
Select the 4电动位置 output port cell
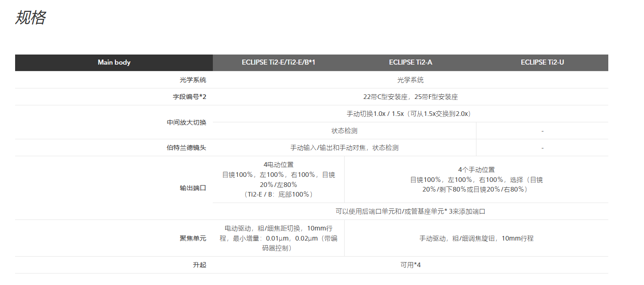(278, 179)
